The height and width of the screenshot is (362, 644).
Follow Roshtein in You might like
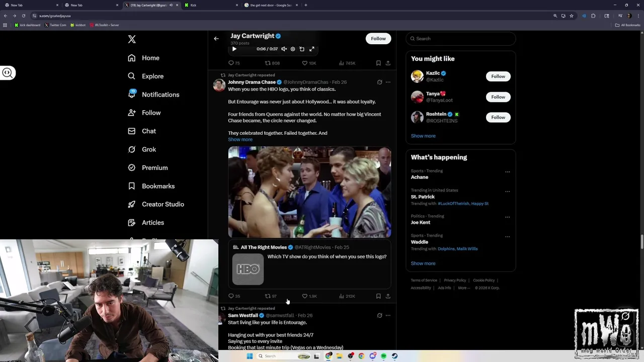tap(498, 118)
